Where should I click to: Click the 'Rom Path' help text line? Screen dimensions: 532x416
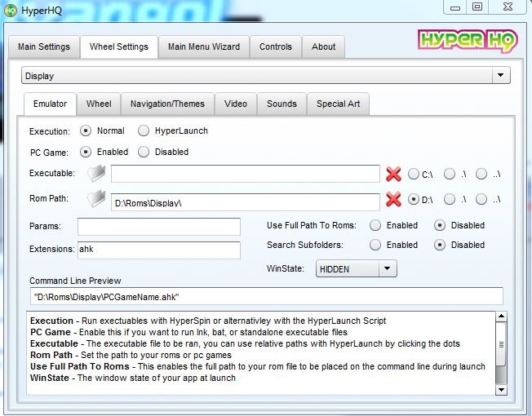131,355
